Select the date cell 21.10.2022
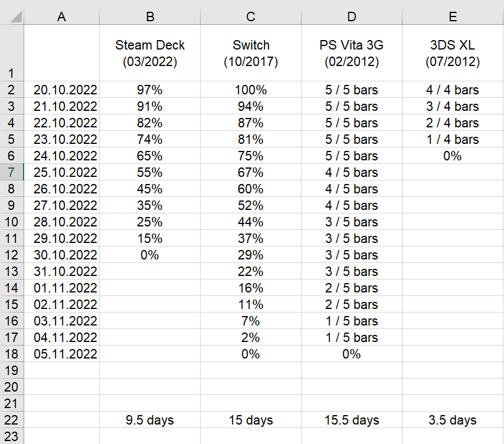This screenshot has width=504, height=444. 62,106
